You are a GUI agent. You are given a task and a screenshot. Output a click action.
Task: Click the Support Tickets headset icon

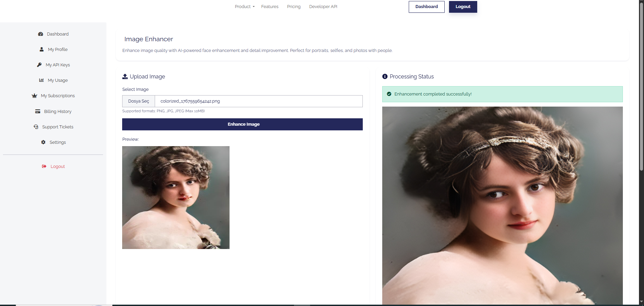(36, 127)
